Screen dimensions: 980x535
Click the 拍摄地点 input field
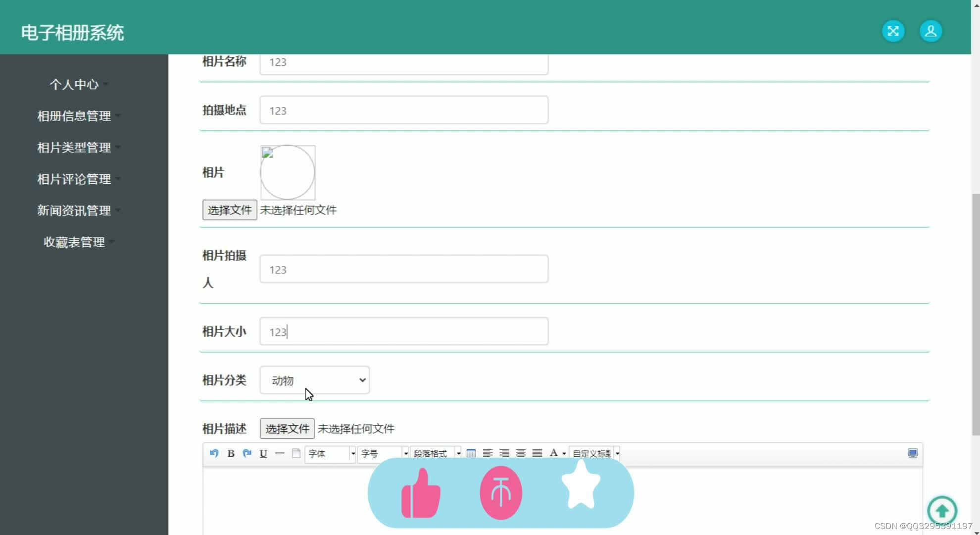pyautogui.click(x=404, y=110)
